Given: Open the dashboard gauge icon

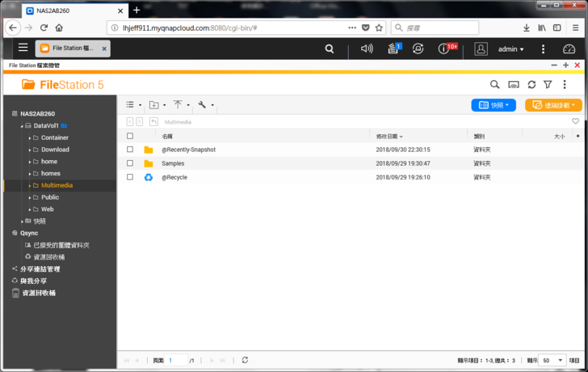Looking at the screenshot, I should point(568,49).
